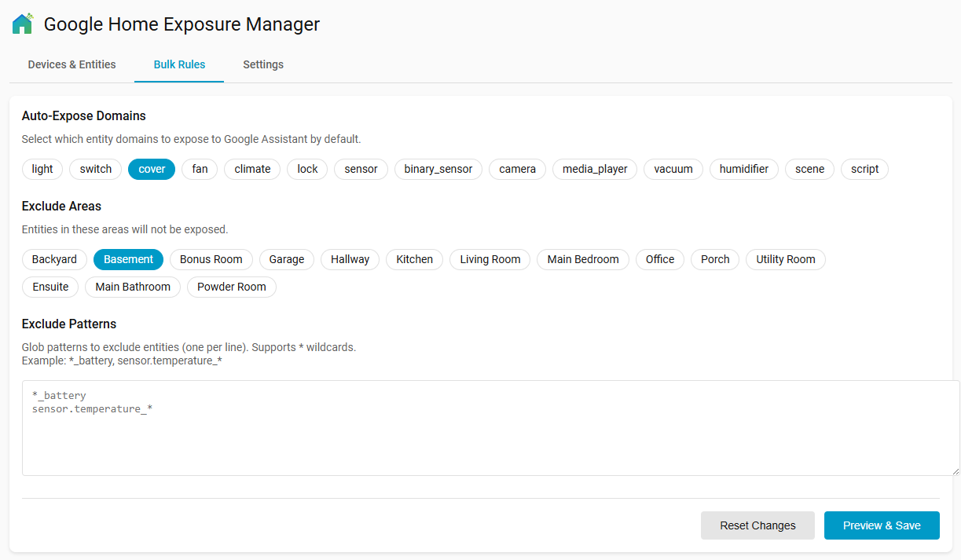Viewport: 961px width, 560px height.
Task: Exclude the Living Room area
Action: point(490,259)
